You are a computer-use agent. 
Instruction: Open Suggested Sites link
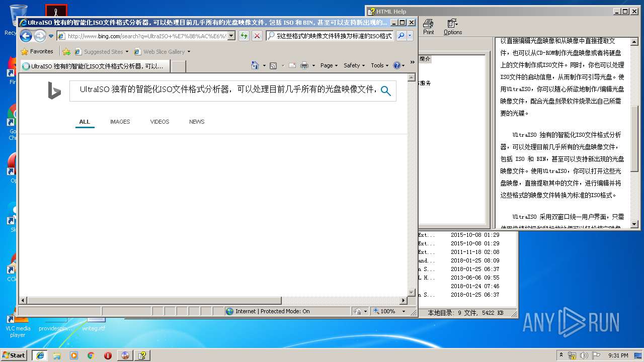(x=101, y=51)
